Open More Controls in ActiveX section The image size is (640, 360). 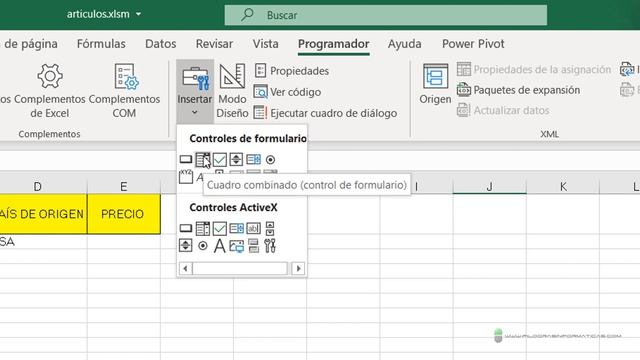[270, 246]
